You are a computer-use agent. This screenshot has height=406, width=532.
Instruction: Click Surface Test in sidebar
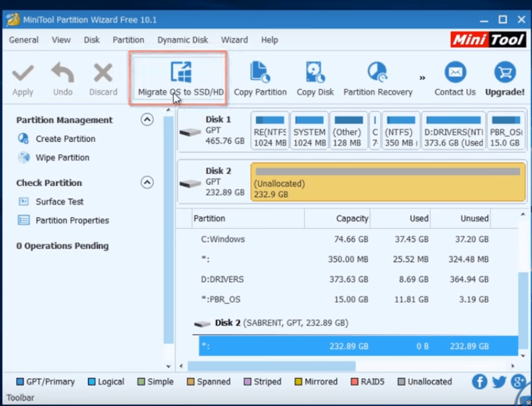pyautogui.click(x=60, y=201)
